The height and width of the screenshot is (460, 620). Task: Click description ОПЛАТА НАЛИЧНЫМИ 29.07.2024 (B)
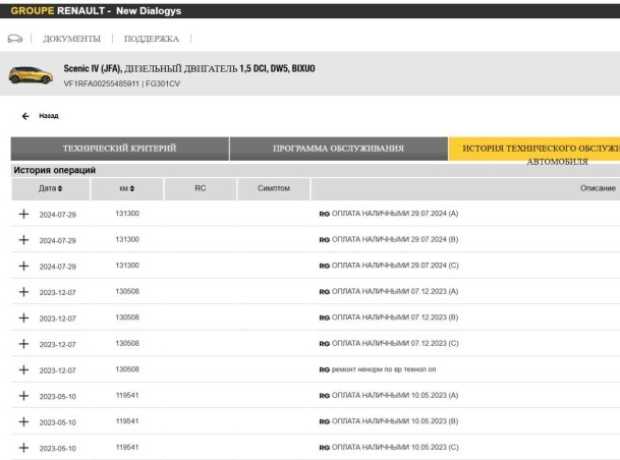(x=395, y=240)
